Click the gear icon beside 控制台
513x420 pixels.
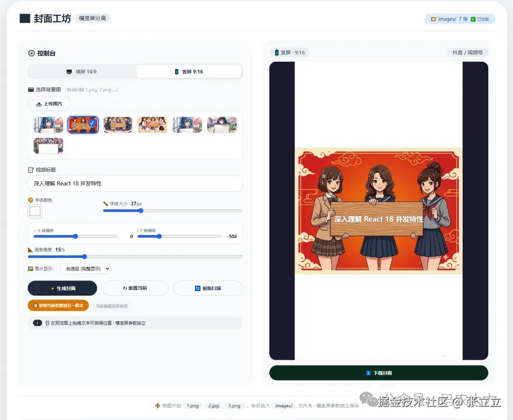31,53
